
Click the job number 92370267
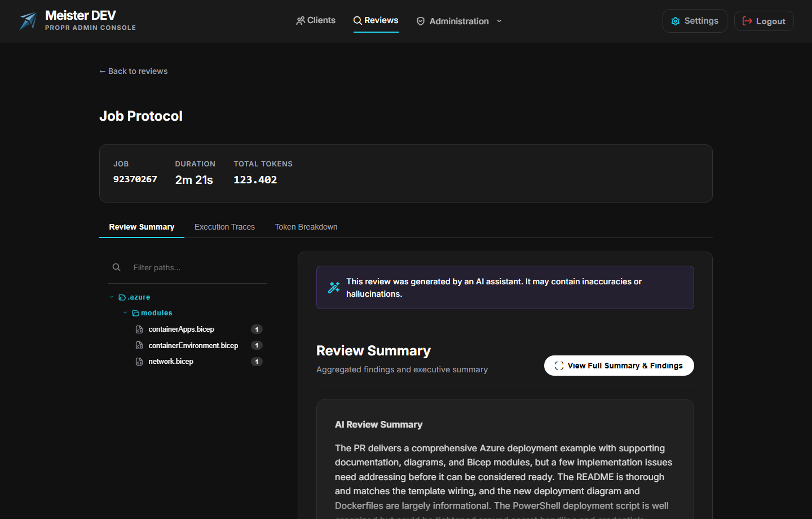point(135,179)
